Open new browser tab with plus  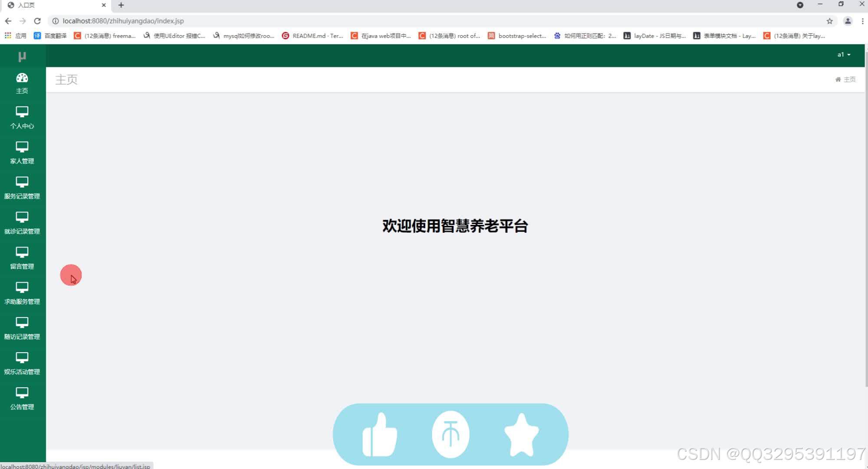coord(121,5)
